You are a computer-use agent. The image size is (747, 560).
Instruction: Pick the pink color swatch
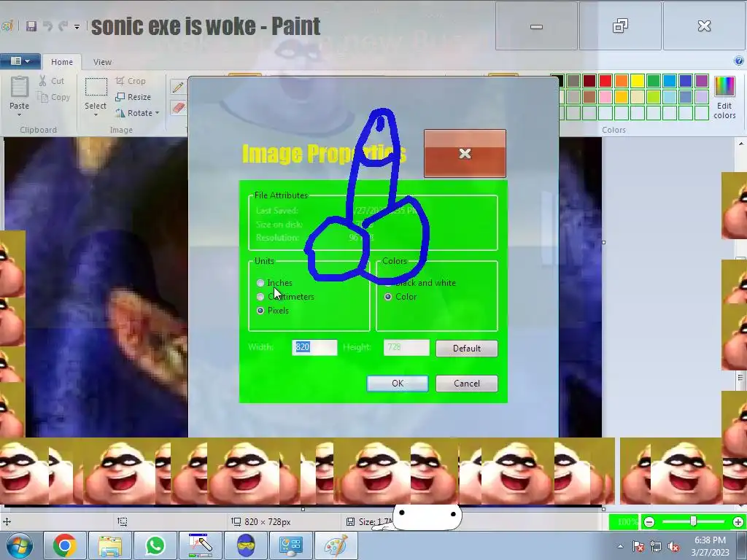pos(605,97)
